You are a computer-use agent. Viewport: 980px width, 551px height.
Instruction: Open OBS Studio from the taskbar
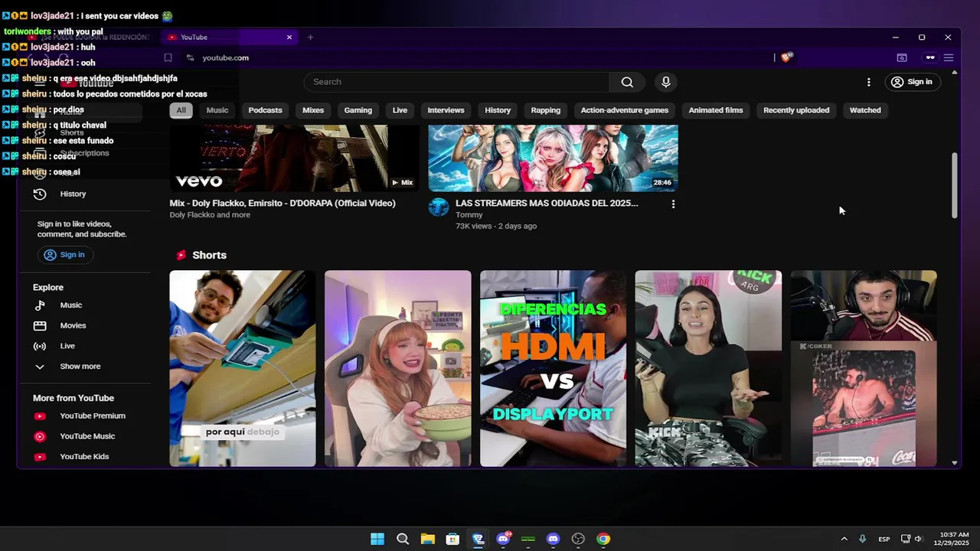point(578,539)
